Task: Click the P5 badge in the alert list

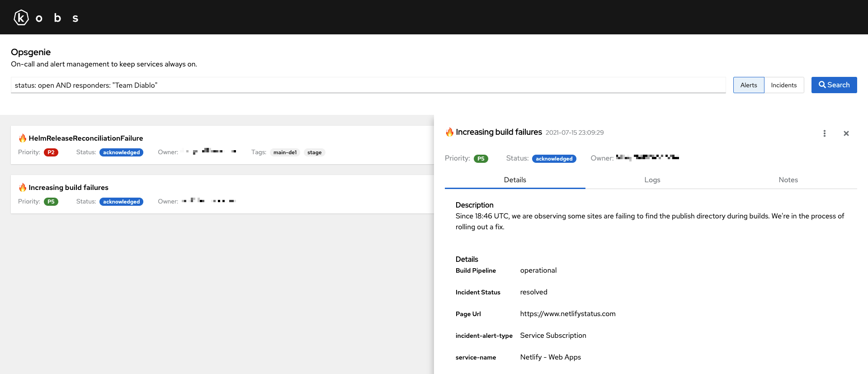Action: pyautogui.click(x=51, y=202)
